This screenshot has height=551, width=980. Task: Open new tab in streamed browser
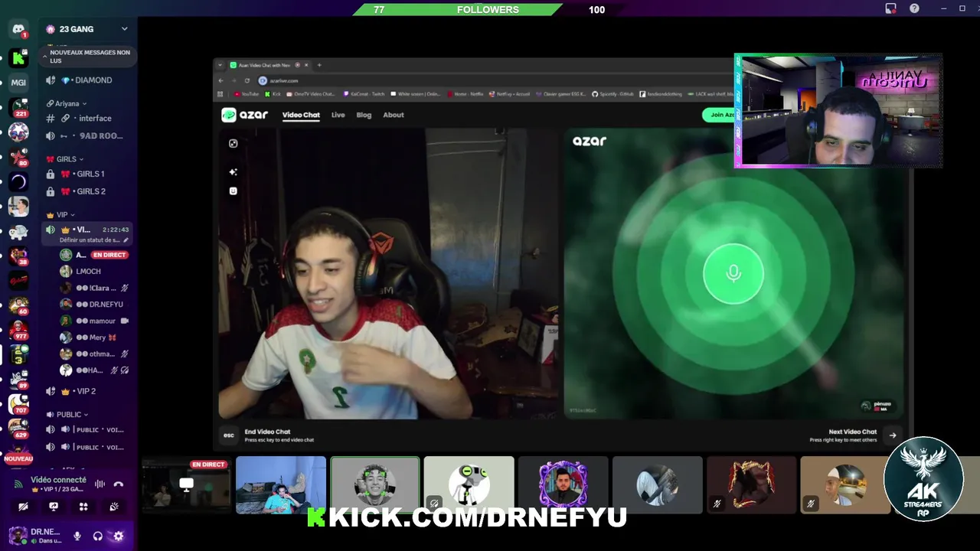click(x=319, y=65)
